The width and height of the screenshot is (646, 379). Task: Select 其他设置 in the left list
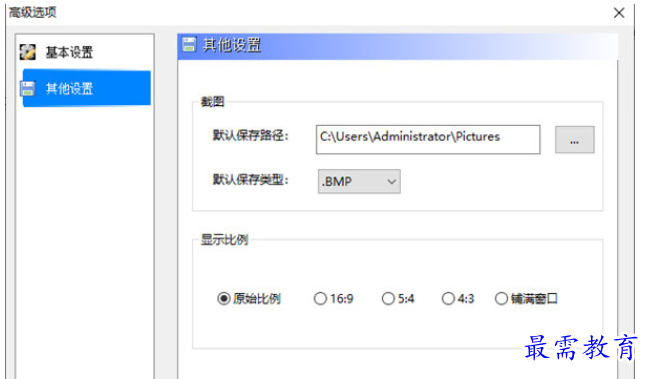pyautogui.click(x=87, y=89)
